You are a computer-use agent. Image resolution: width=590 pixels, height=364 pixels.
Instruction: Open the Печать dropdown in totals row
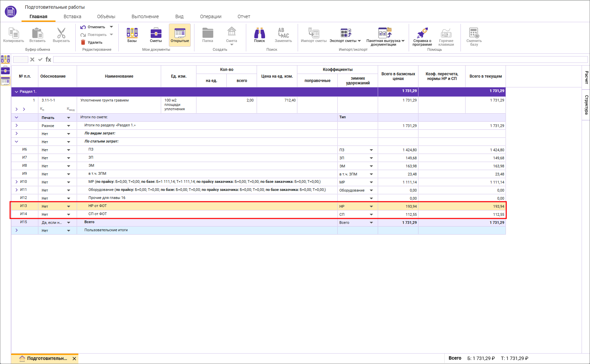coord(69,118)
